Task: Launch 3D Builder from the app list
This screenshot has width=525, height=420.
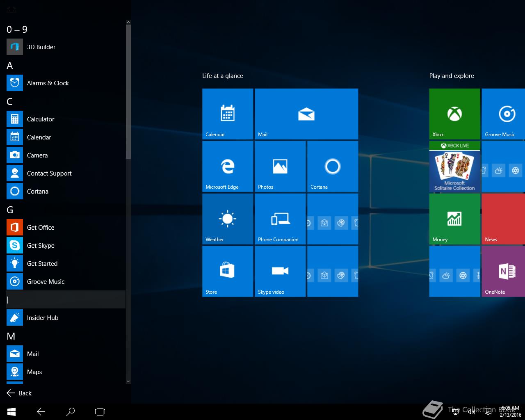Action: point(66,47)
